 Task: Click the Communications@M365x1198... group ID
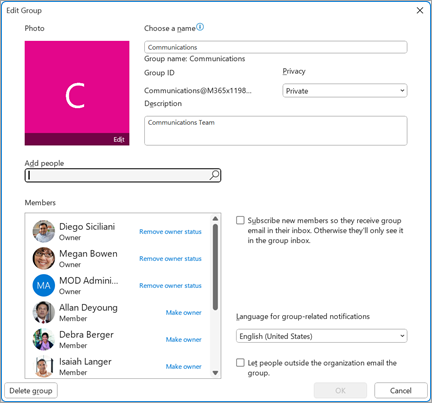tap(198, 91)
